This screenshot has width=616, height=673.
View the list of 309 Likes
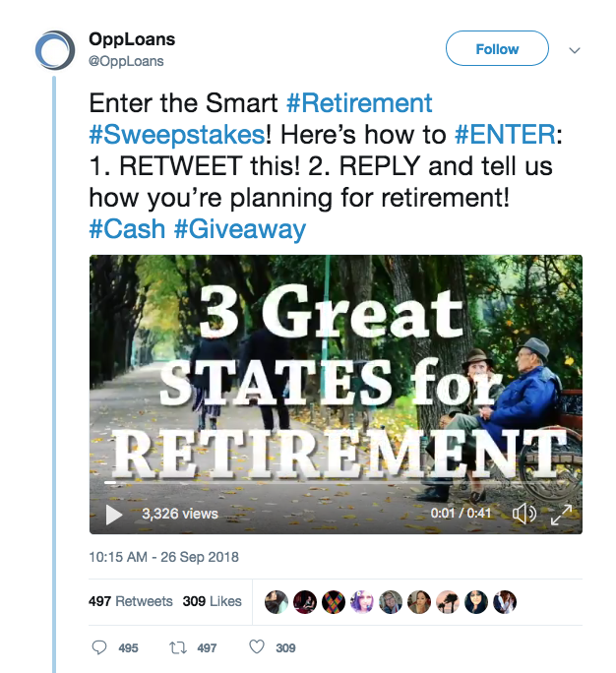pyautogui.click(x=213, y=601)
